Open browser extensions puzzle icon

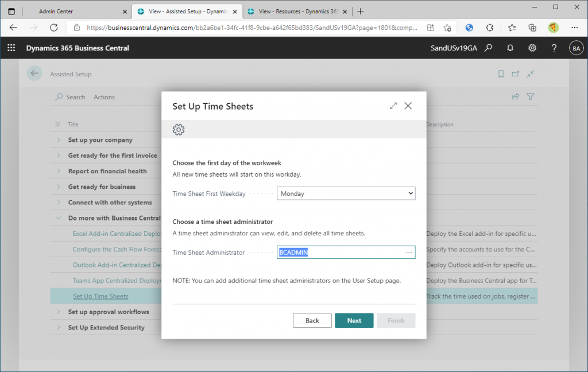(489, 28)
